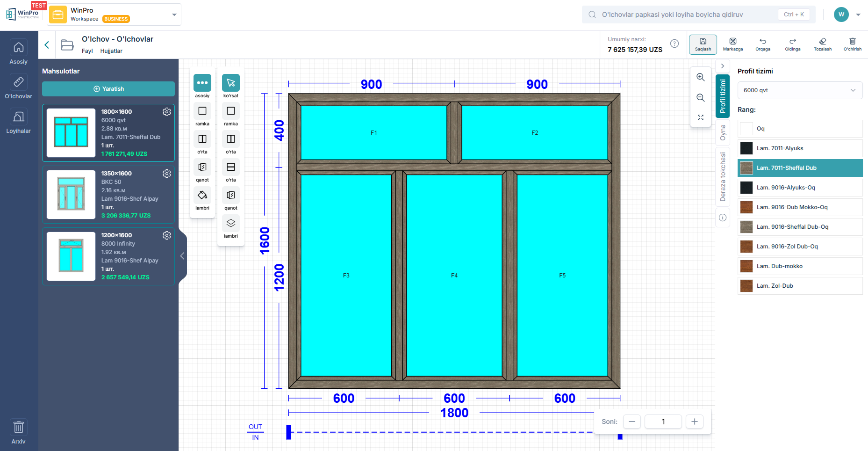The width and height of the screenshot is (868, 451).
Task: Undo with the Orqaga arrow
Action: (762, 42)
